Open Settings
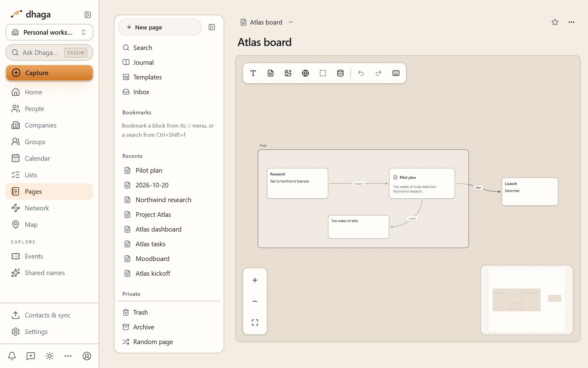 point(49,332)
